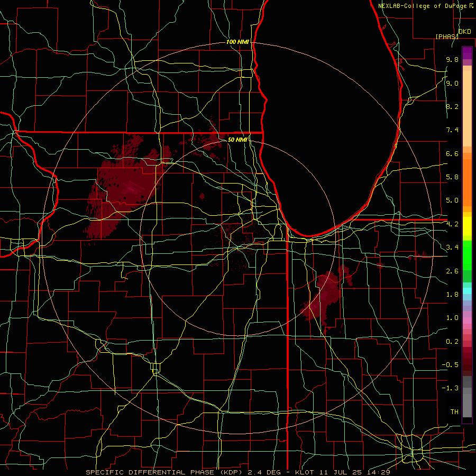The height and width of the screenshot is (476, 476).
Task: Click the 9.8 value on the scale
Action: (x=452, y=59)
